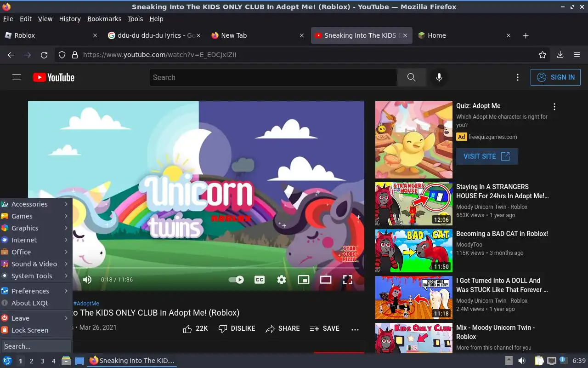Go to the YouTube home logo

click(54, 77)
